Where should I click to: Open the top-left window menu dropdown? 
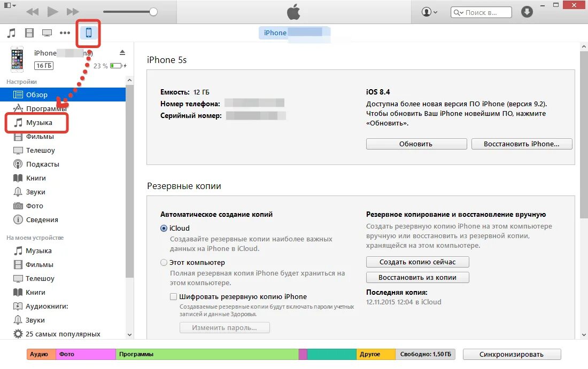(10, 6)
